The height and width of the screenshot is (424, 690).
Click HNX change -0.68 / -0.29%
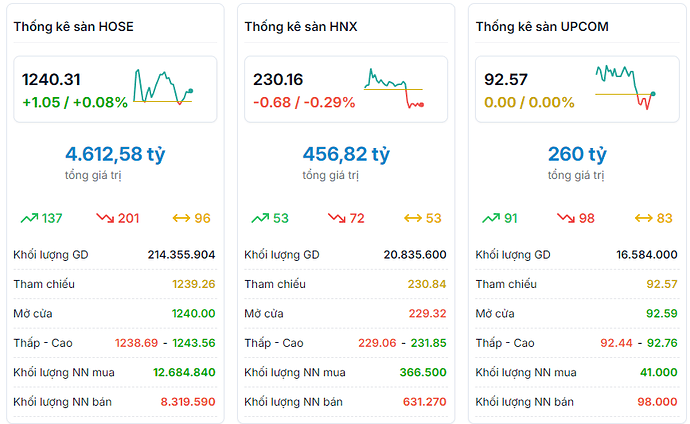pos(304,102)
